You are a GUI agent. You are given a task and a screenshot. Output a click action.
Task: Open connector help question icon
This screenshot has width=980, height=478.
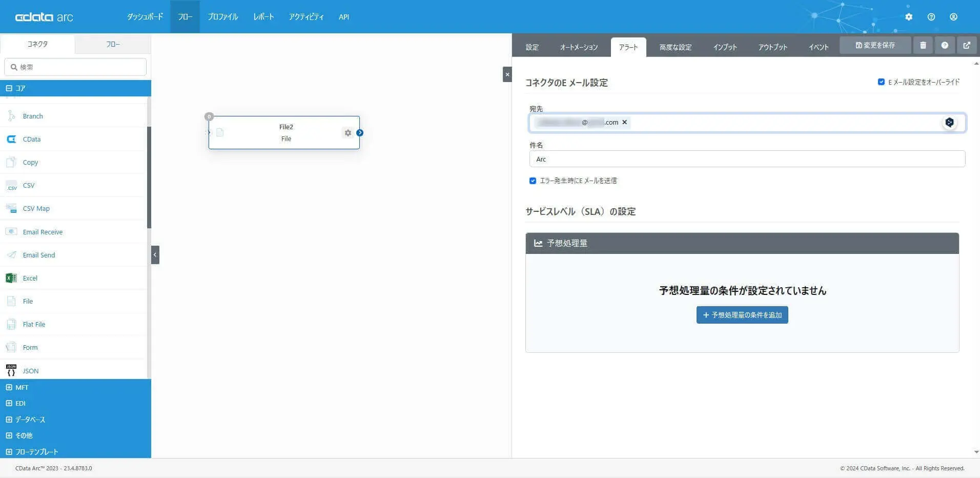point(945,45)
